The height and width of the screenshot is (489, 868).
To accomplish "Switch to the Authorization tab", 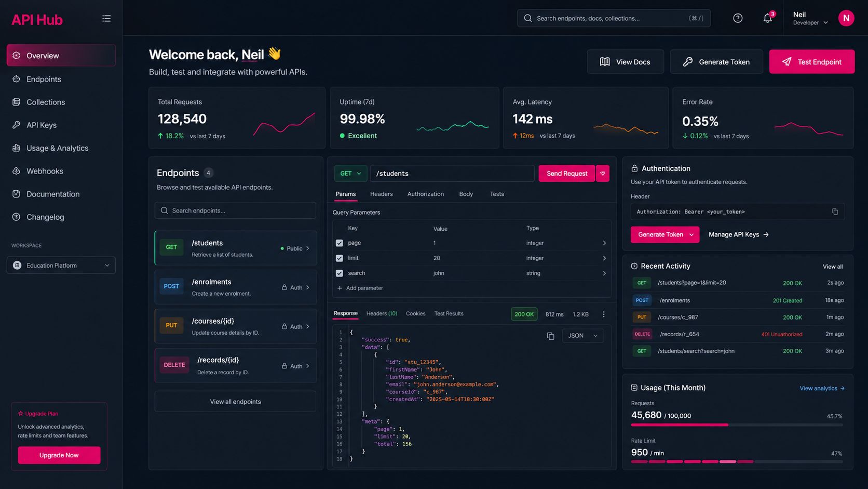I will click(x=426, y=194).
